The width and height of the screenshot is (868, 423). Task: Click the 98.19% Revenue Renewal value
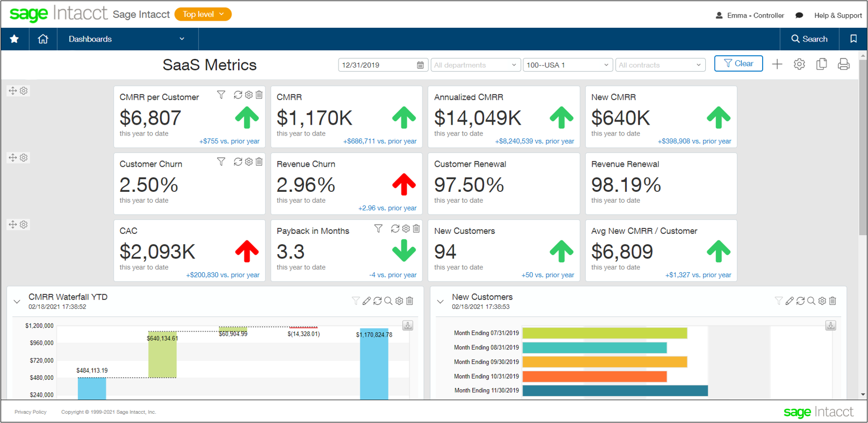pyautogui.click(x=626, y=185)
